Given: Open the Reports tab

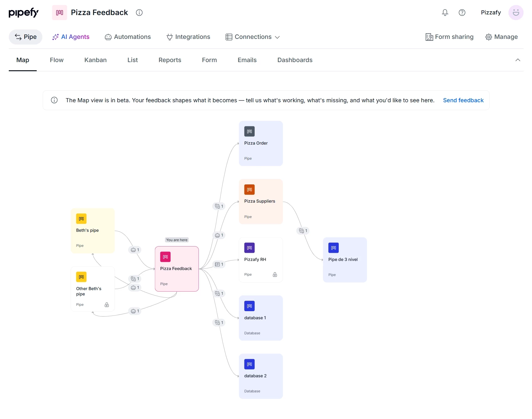Looking at the screenshot, I should [x=170, y=60].
